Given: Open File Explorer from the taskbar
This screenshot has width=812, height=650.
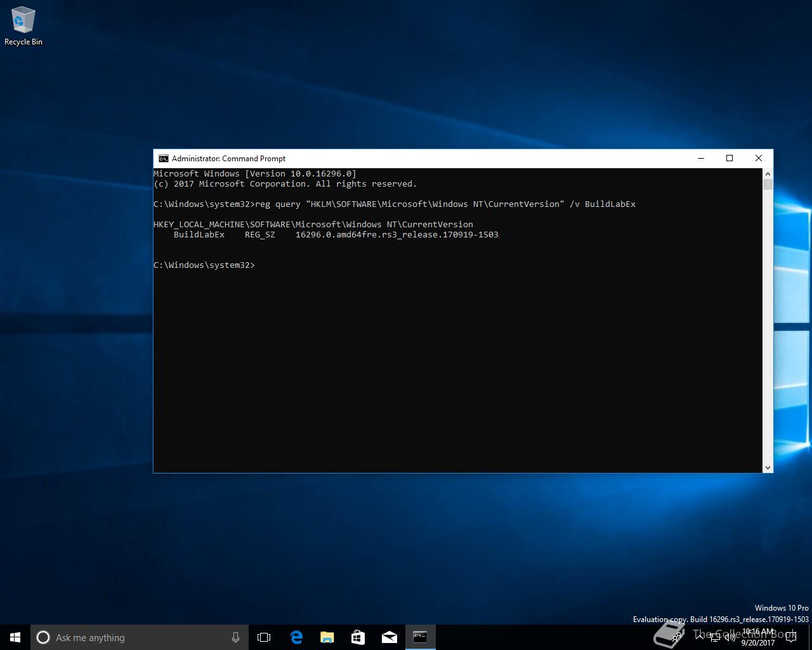Looking at the screenshot, I should (327, 637).
